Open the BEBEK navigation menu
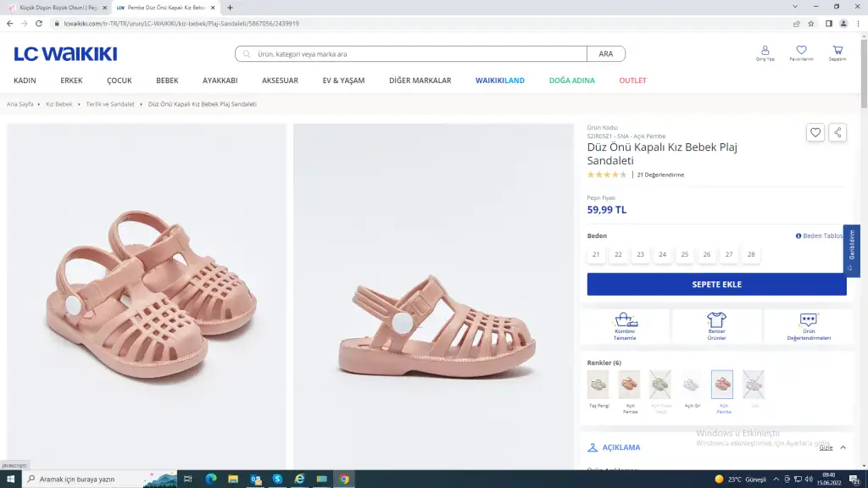This screenshot has width=868, height=488. coord(167,80)
